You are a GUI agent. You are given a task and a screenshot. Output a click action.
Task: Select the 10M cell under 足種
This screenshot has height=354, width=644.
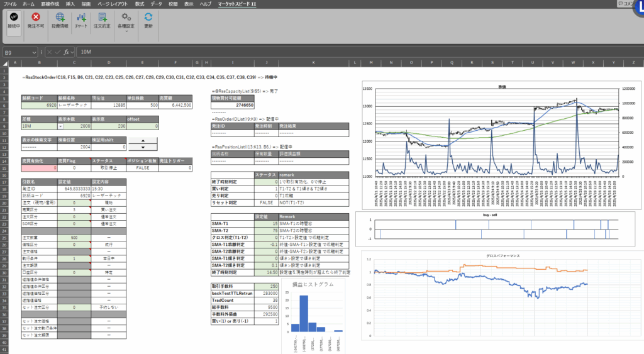40,126
